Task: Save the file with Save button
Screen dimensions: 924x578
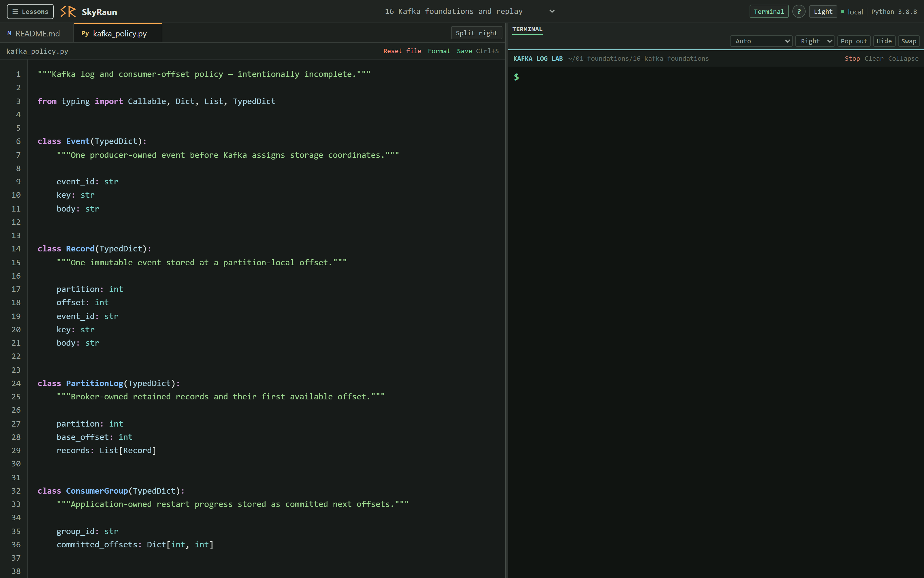Action: point(464,51)
